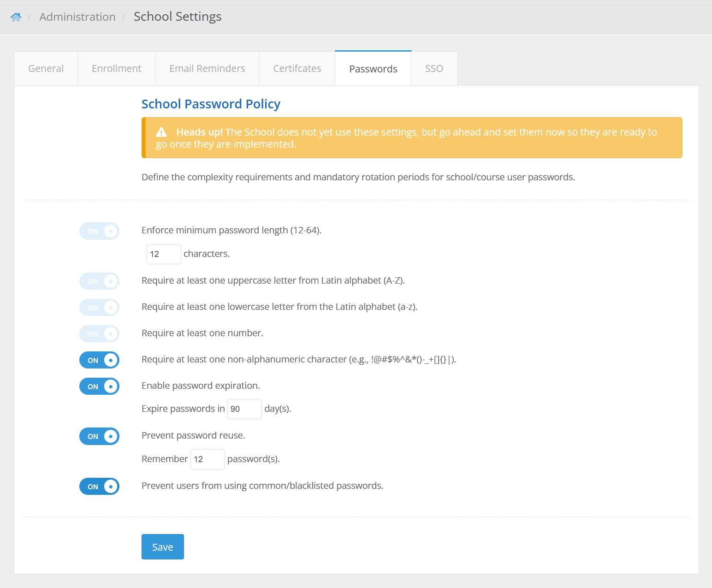Select the SSO tab
Image resolution: width=712 pixels, height=588 pixels.
pos(434,69)
